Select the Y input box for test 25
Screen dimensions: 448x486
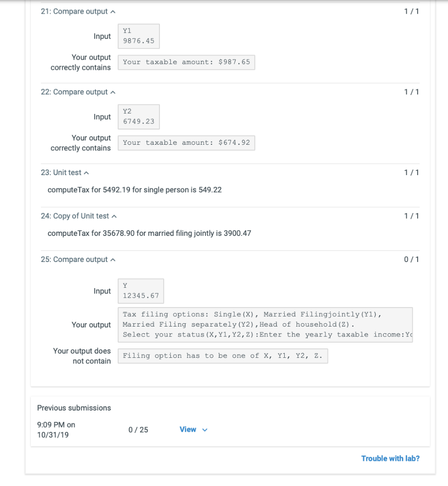pos(140,291)
